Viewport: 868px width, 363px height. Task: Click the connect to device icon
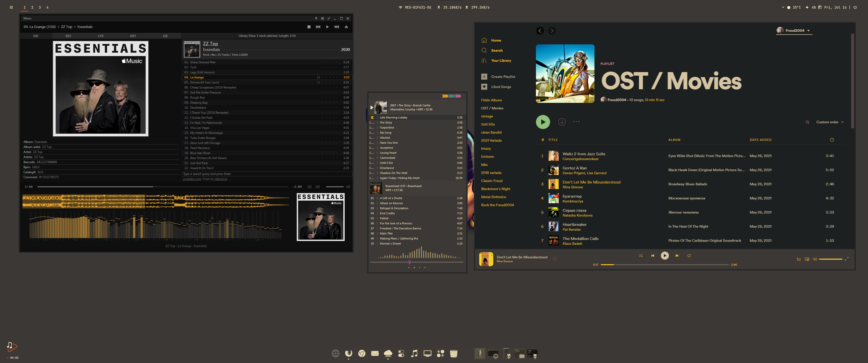[x=807, y=259]
